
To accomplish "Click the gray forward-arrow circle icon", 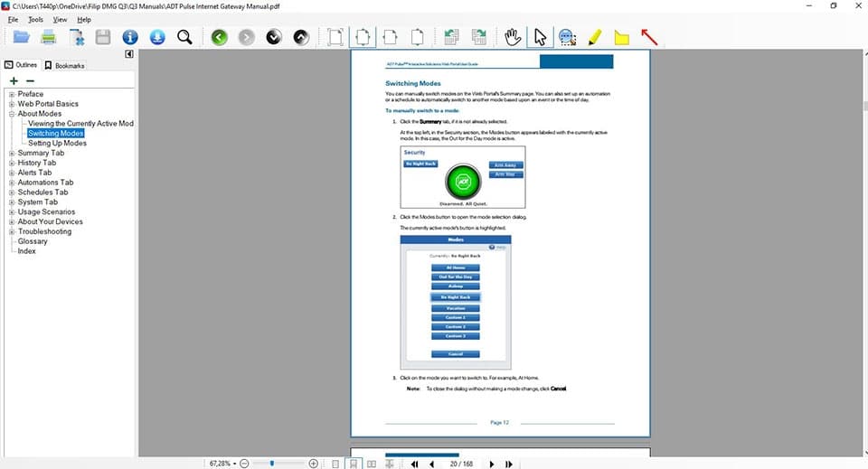I will (x=246, y=37).
